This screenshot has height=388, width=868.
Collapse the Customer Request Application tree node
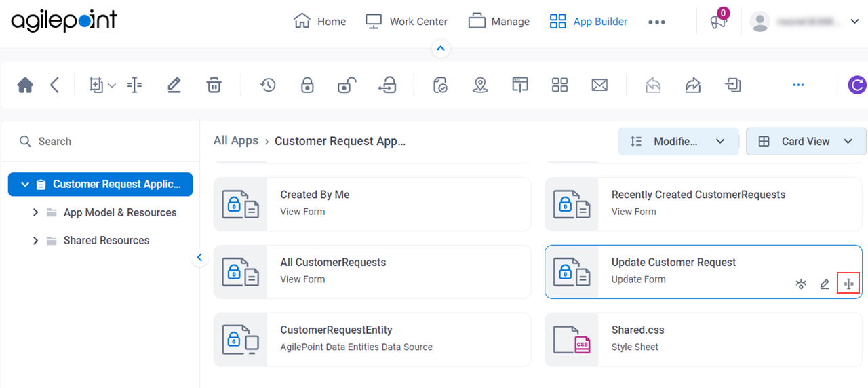(25, 185)
